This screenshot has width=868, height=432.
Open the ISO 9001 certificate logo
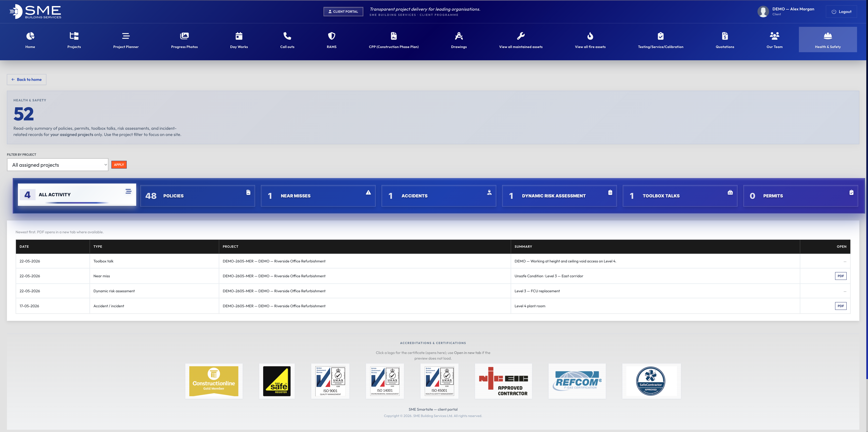coord(330,381)
